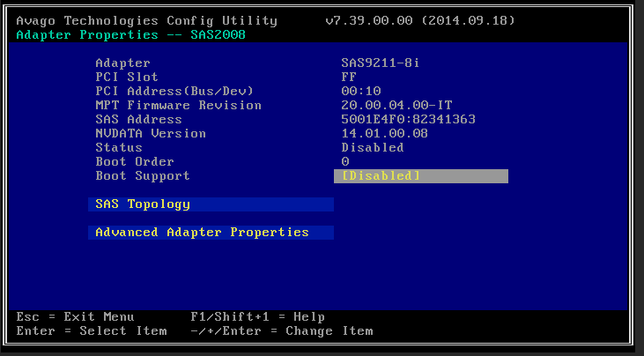Click the PCI Slot label

(127, 78)
